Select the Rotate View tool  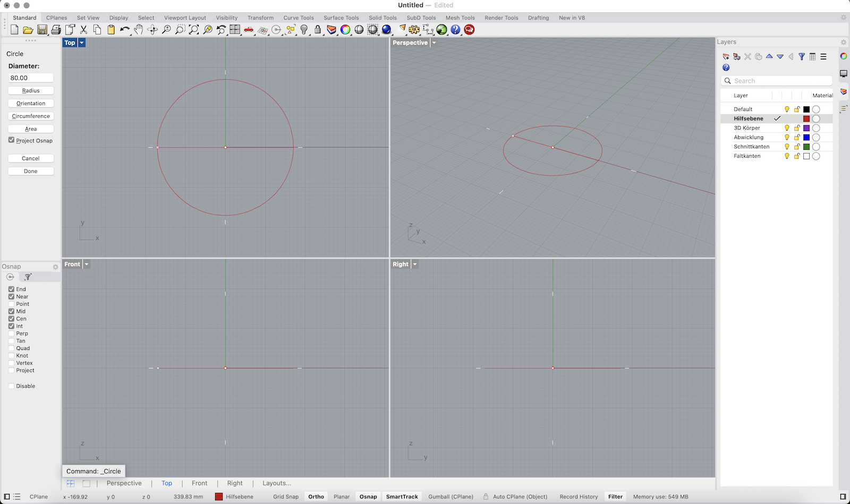click(152, 30)
